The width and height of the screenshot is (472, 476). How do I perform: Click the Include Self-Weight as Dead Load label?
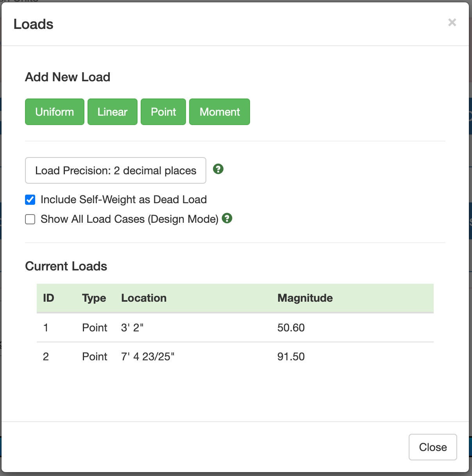point(123,200)
